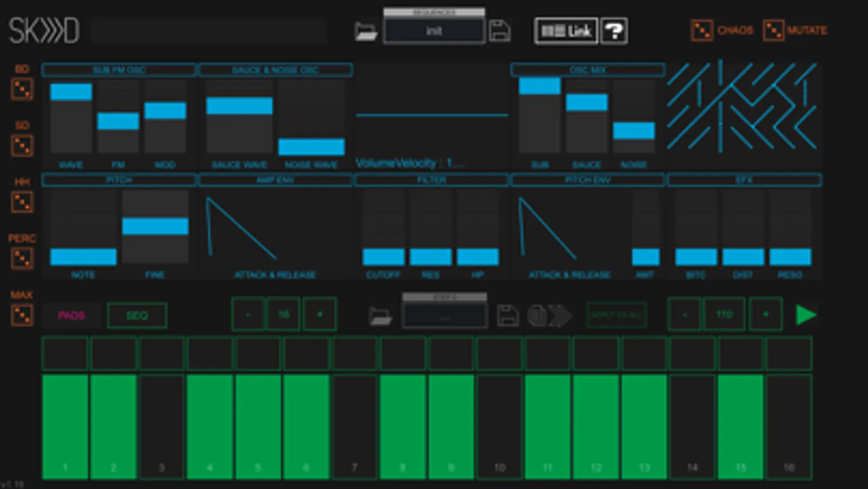Click the PERC dice icon
Image resolution: width=868 pixels, height=489 pixels.
point(22,259)
